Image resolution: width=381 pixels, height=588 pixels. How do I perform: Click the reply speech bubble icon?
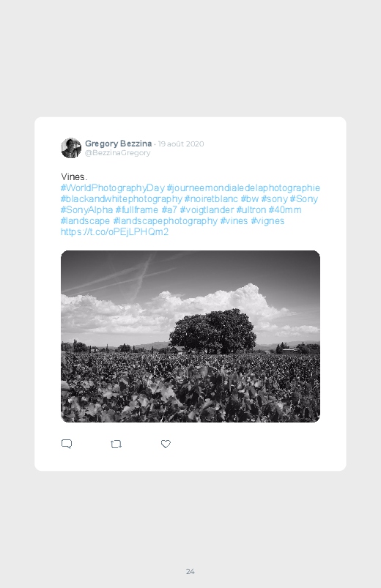click(x=67, y=444)
